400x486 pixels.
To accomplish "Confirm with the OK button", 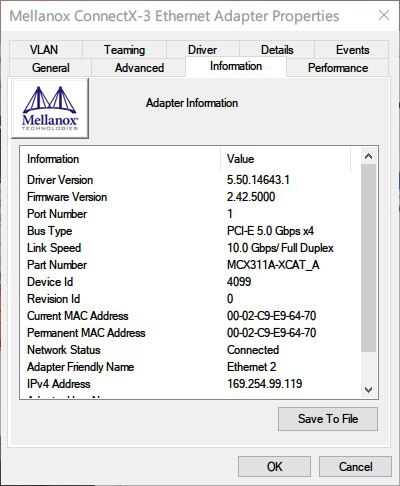I will click(274, 467).
